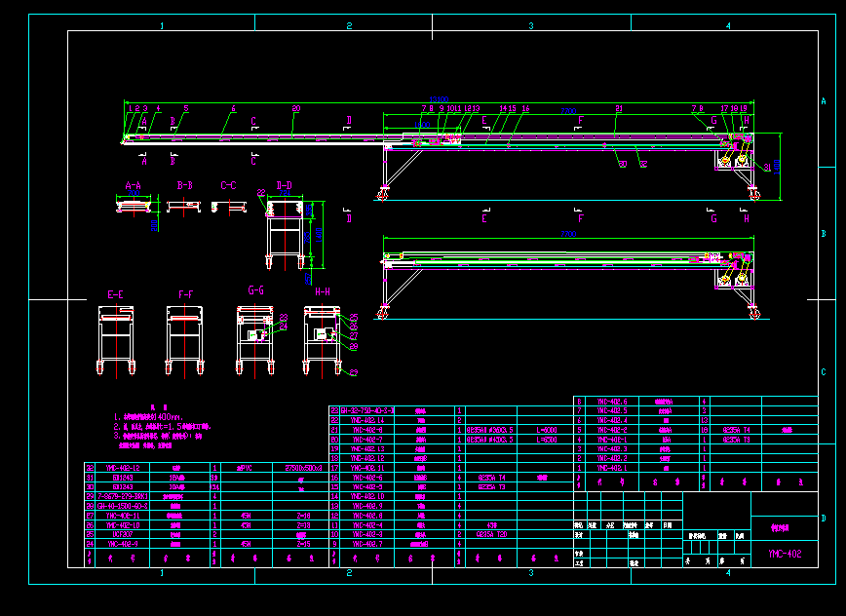846x616 pixels.
Task: Pick the 13100 overall length dimension
Action: (x=439, y=99)
